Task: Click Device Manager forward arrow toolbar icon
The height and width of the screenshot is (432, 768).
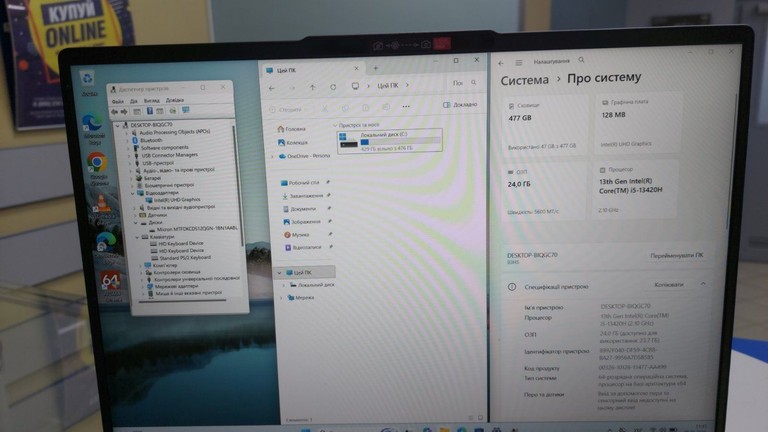Action: (x=124, y=112)
